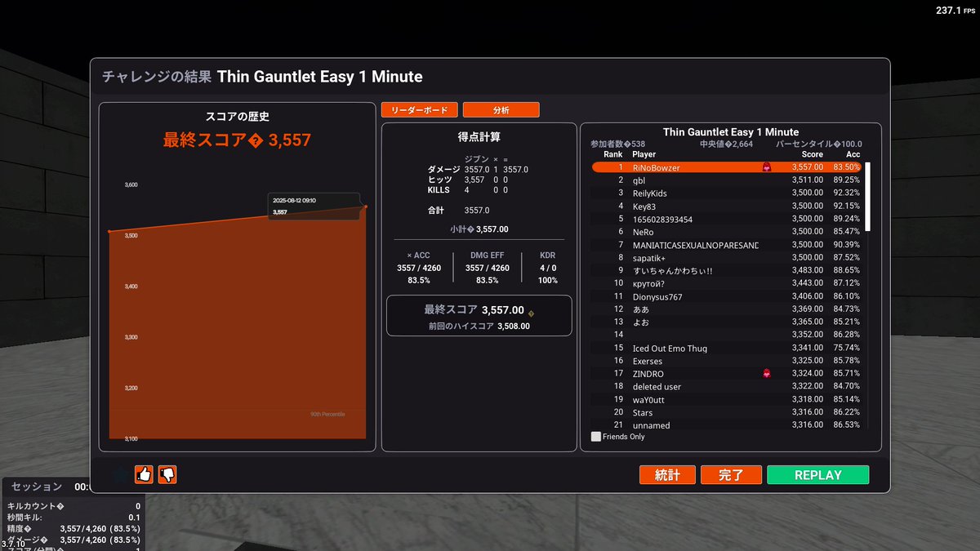Select the deleted user row

pos(727,386)
